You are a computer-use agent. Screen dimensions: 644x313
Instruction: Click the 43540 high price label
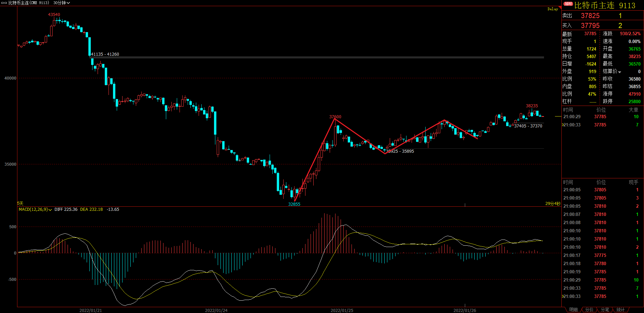click(54, 15)
